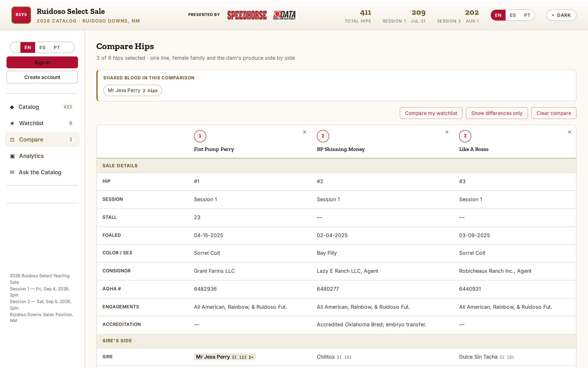Click the Compare scales icon
Viewport: 588px width, 368px height.
12,140
